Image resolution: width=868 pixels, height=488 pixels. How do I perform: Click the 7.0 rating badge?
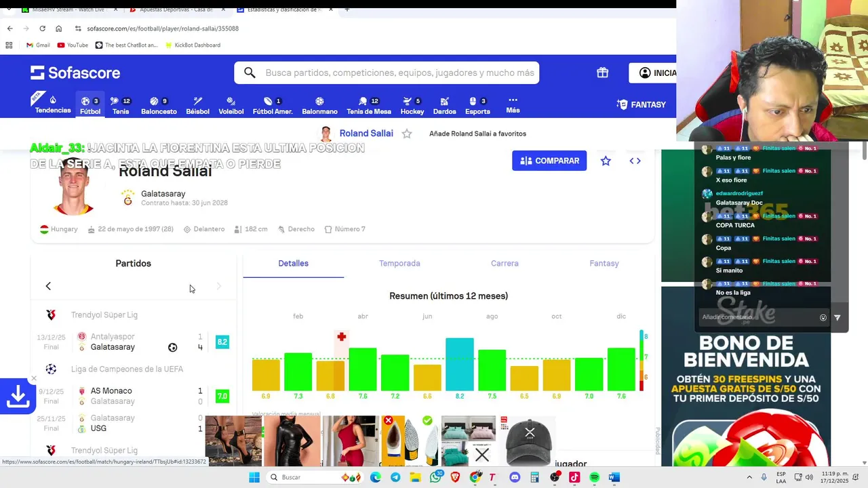tap(222, 396)
